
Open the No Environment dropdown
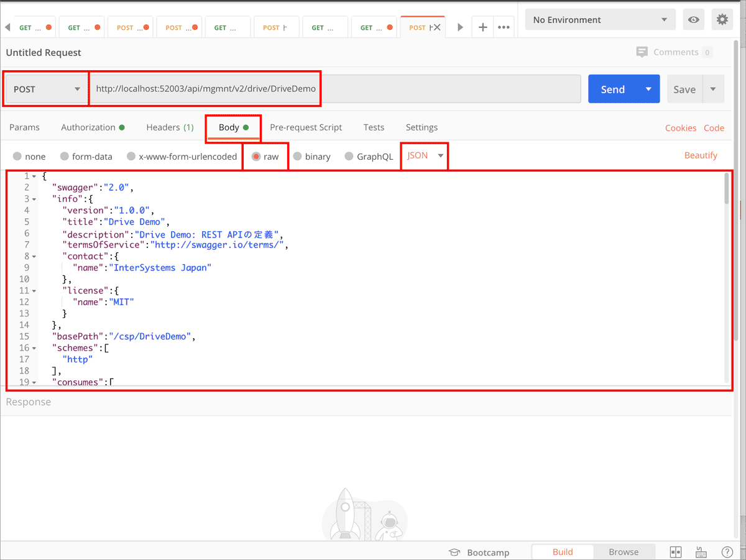[x=601, y=20]
